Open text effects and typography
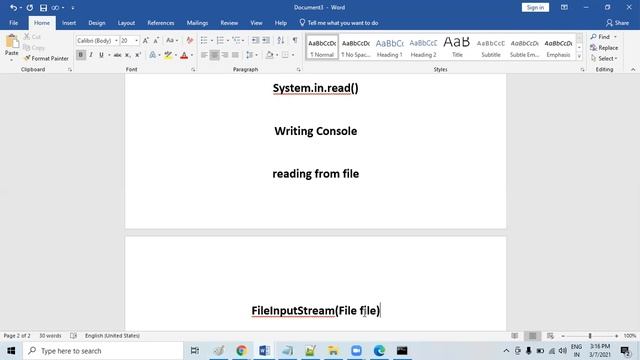The height and width of the screenshot is (360, 640). click(x=153, y=55)
